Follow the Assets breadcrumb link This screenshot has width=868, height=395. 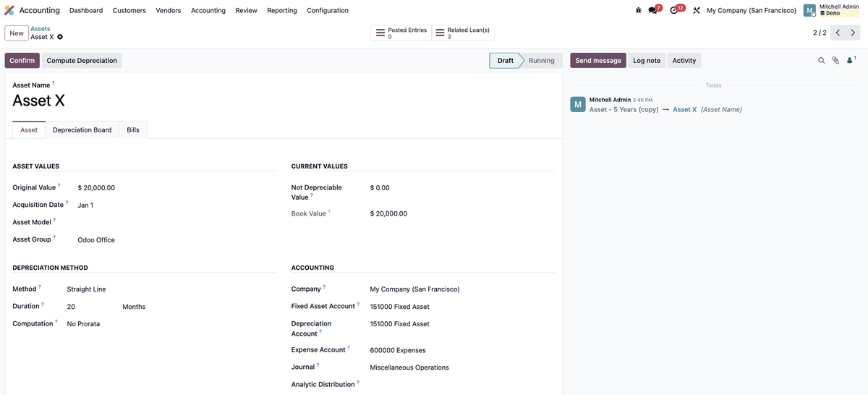tap(41, 29)
